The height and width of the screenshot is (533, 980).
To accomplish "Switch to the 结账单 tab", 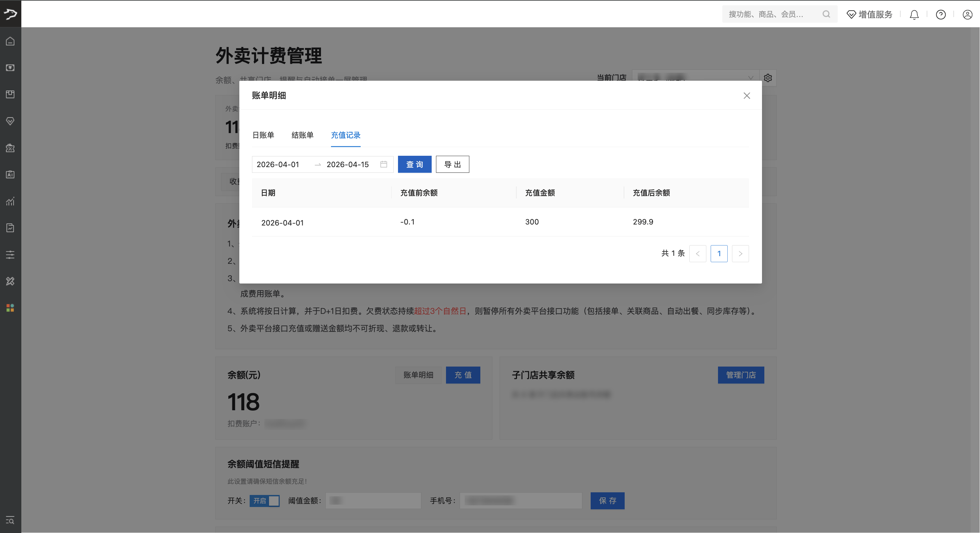I will click(302, 135).
